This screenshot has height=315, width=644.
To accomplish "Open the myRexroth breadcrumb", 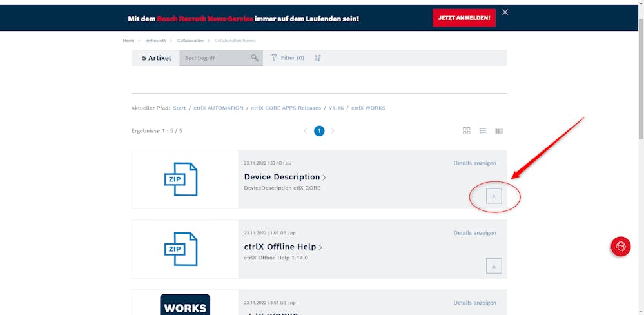I will click(x=155, y=41).
